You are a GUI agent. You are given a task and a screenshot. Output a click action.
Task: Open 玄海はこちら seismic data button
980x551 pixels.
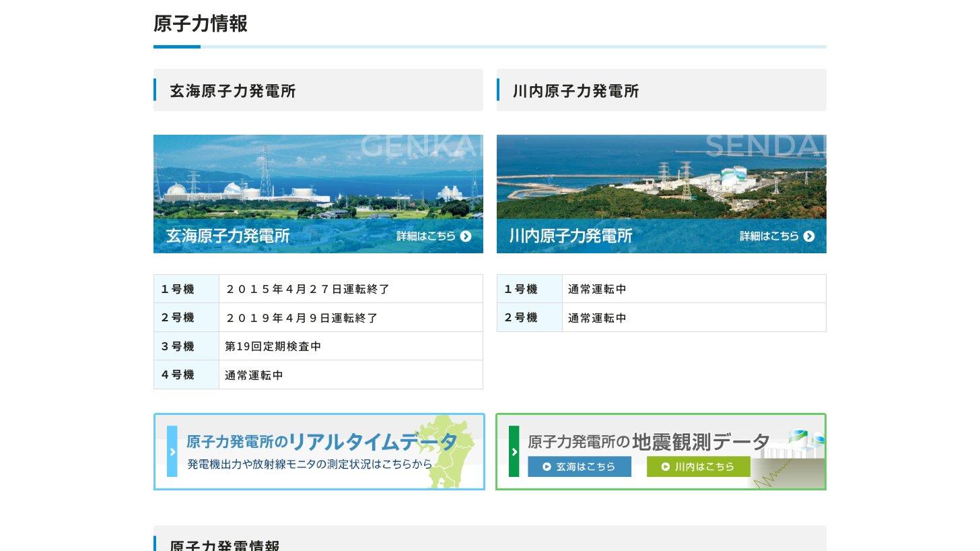click(580, 466)
